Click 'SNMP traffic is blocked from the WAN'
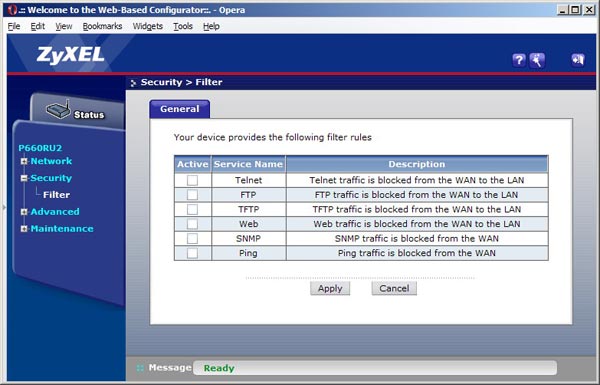Viewport: 600px width, 385px height. coord(417,238)
